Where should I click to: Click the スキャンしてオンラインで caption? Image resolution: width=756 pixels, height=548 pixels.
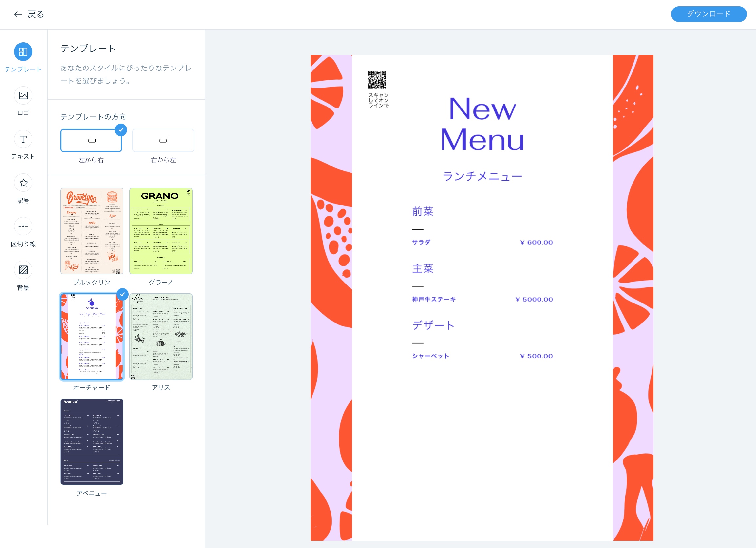(378, 100)
